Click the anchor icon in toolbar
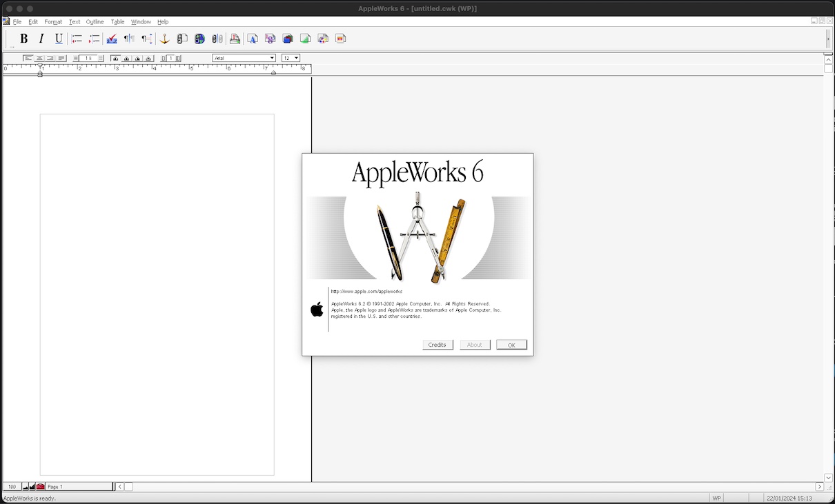The height and width of the screenshot is (504, 835). [164, 39]
